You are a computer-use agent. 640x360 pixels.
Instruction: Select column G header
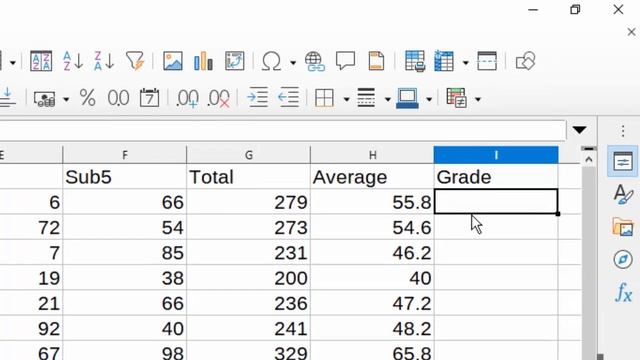(249, 155)
